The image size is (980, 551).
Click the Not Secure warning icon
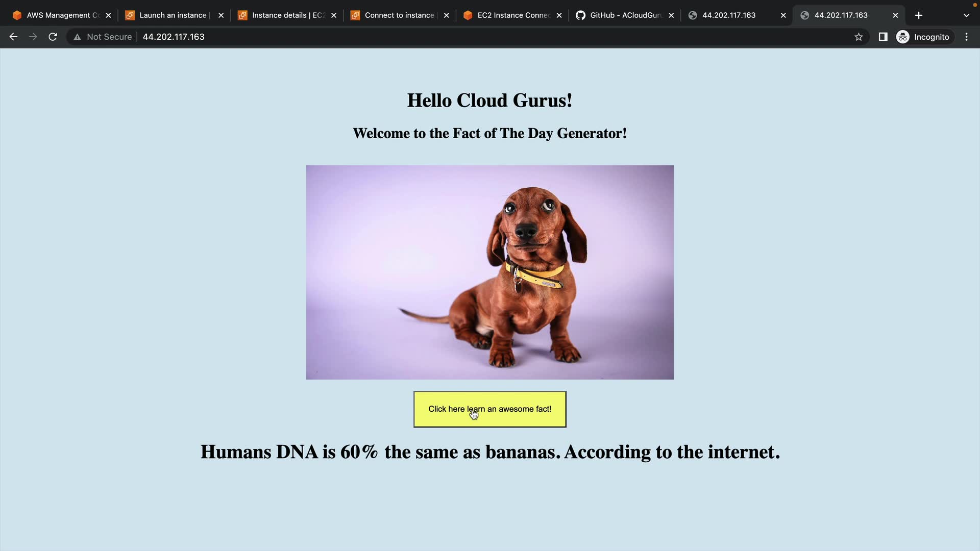[x=77, y=37]
